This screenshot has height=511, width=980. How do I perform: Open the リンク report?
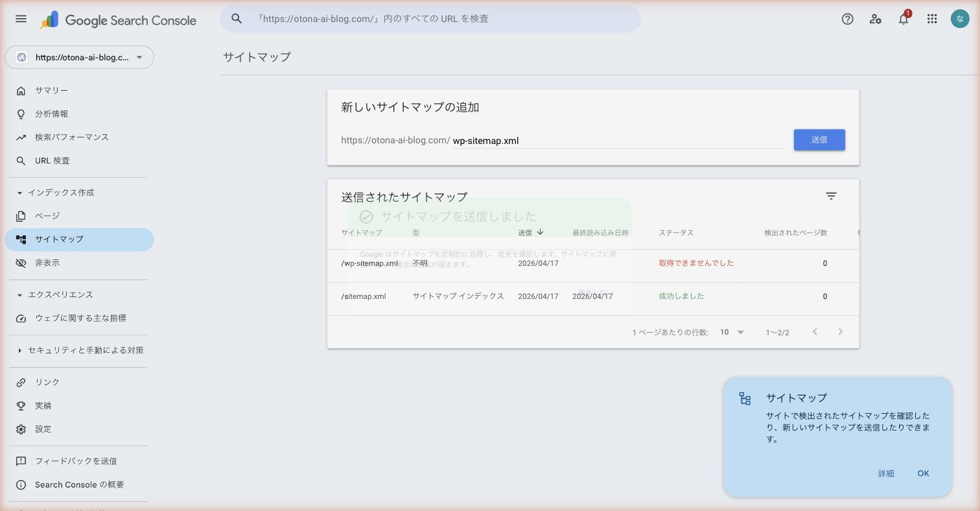(x=79, y=383)
